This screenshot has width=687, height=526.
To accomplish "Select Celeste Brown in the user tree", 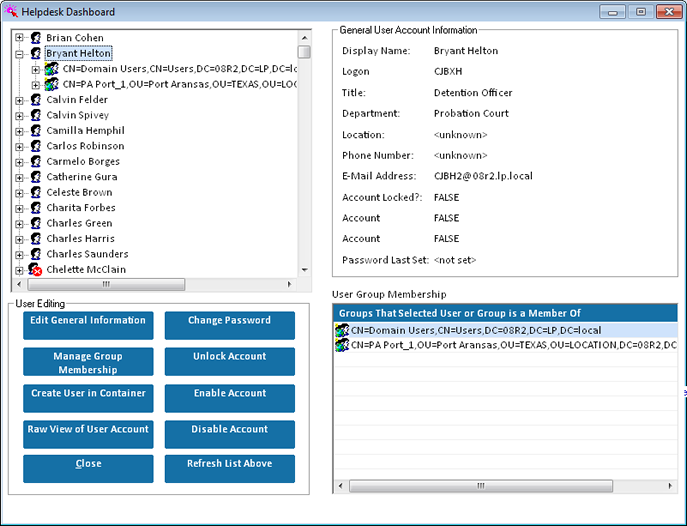I will [79, 192].
